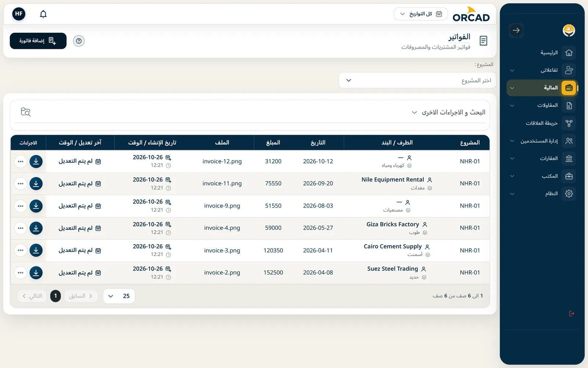Sort by التاريخ column header
The image size is (588, 368).
(318, 142)
